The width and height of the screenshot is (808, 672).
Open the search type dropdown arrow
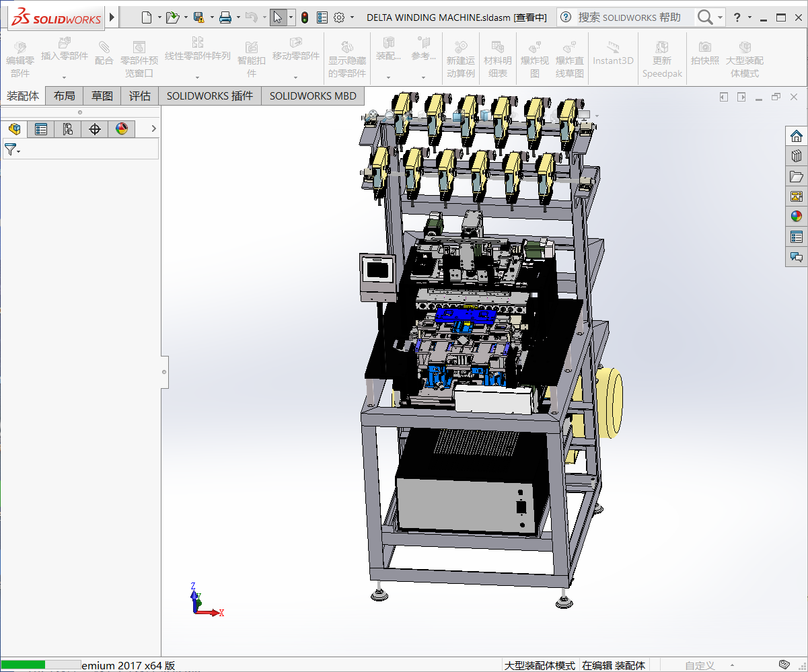pos(720,17)
